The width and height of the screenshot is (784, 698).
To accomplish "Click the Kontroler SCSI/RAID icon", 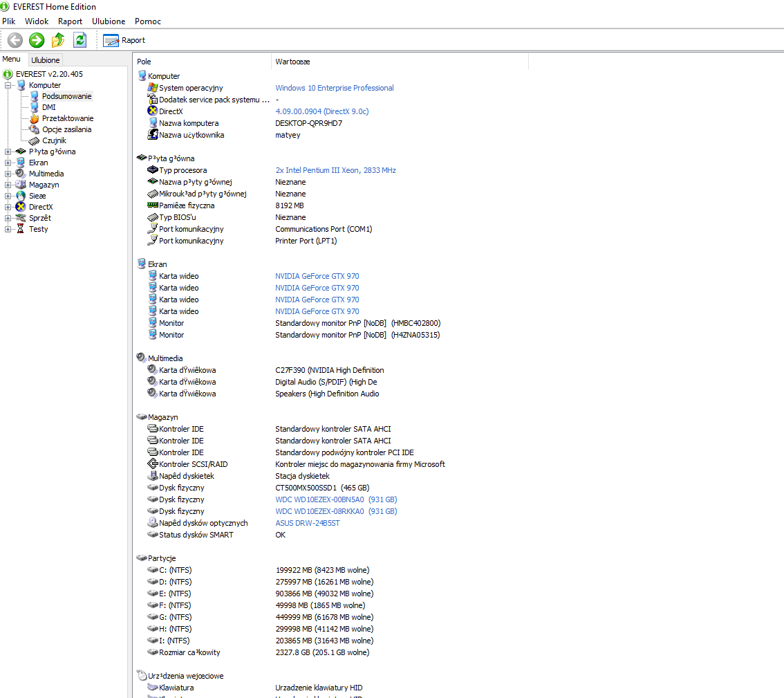I will click(153, 463).
